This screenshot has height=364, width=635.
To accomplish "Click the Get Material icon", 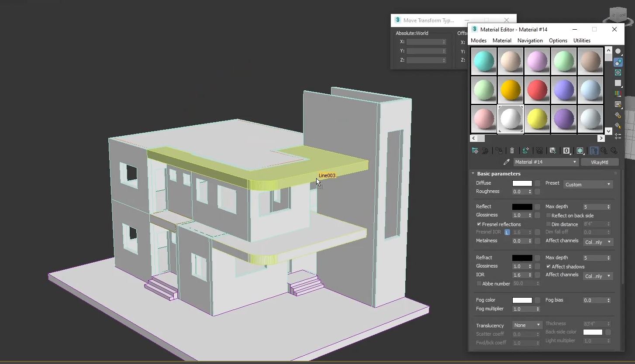I will click(x=475, y=151).
